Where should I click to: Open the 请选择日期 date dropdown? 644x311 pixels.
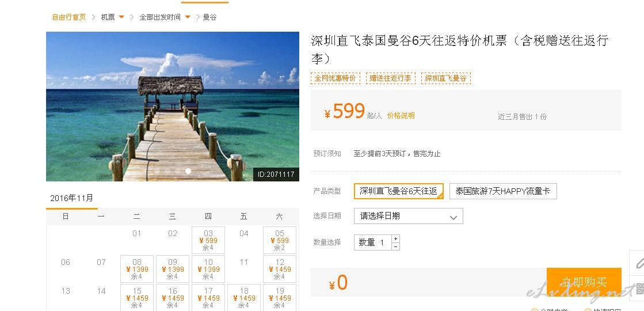pos(408,216)
